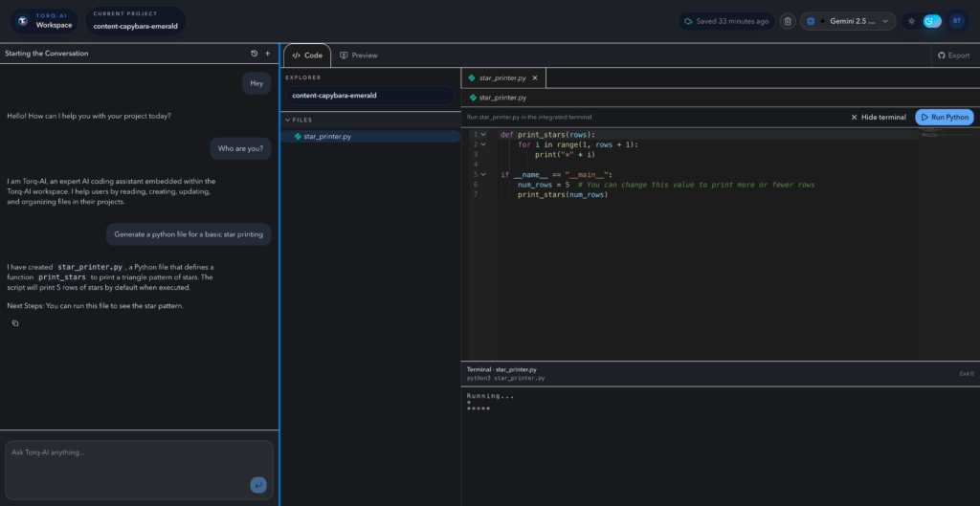Screen dimensions: 980x506
Task: Open the RT user avatar menu
Action: [x=956, y=21]
